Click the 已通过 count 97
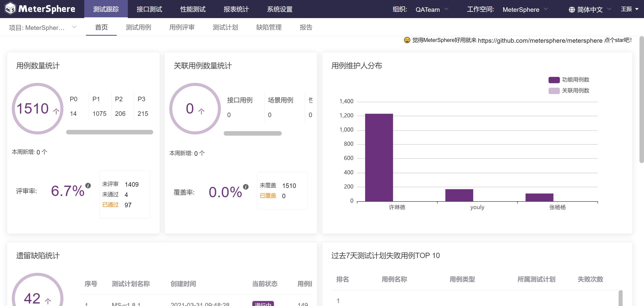644x306 pixels. click(128, 205)
